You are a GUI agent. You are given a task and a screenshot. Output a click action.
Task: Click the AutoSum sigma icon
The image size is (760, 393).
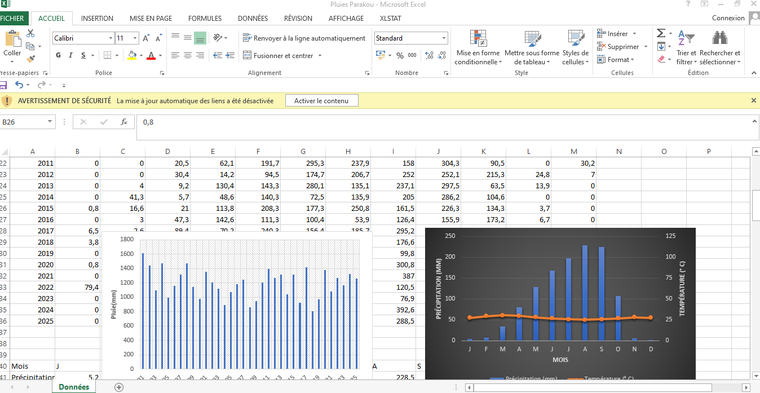pos(661,33)
